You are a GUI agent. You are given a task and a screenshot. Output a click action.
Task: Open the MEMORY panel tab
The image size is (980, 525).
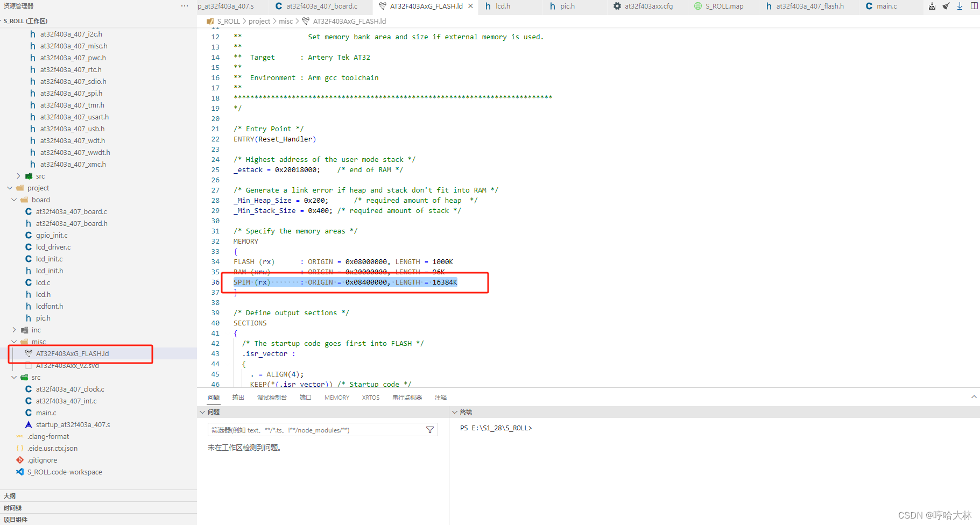pos(337,398)
